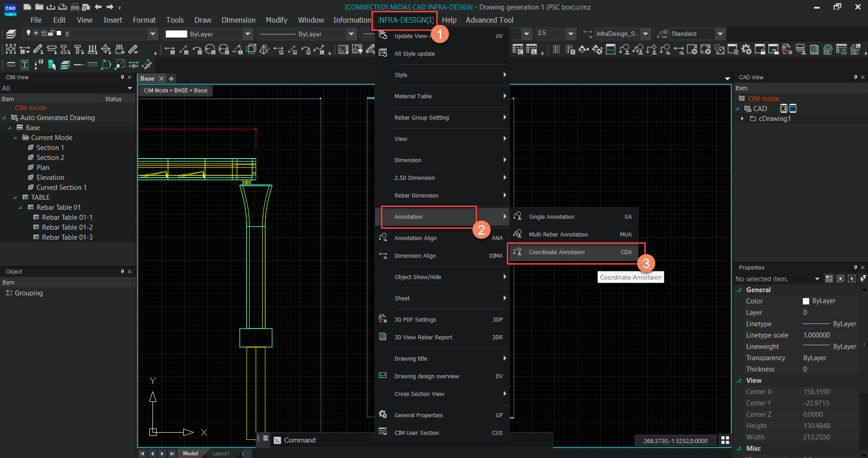Viewport: 868px width, 458px height.
Task: Pin the CAD View panel
Action: tap(855, 77)
